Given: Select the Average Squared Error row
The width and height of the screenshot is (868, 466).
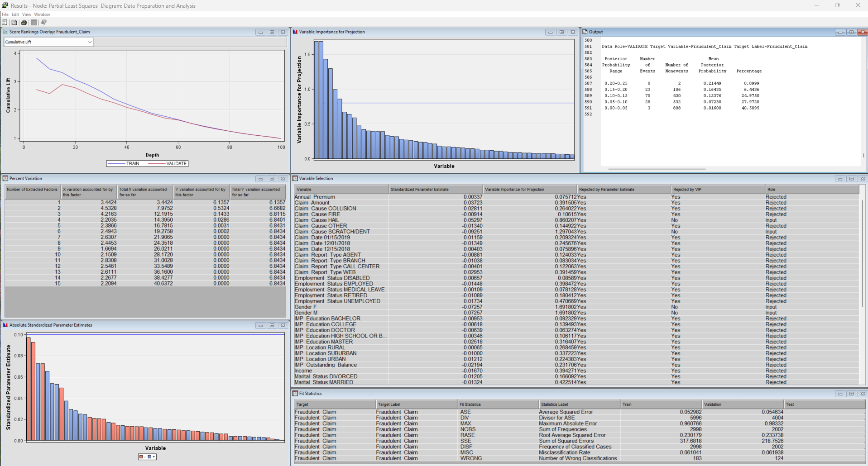Looking at the screenshot, I should click(579, 412).
